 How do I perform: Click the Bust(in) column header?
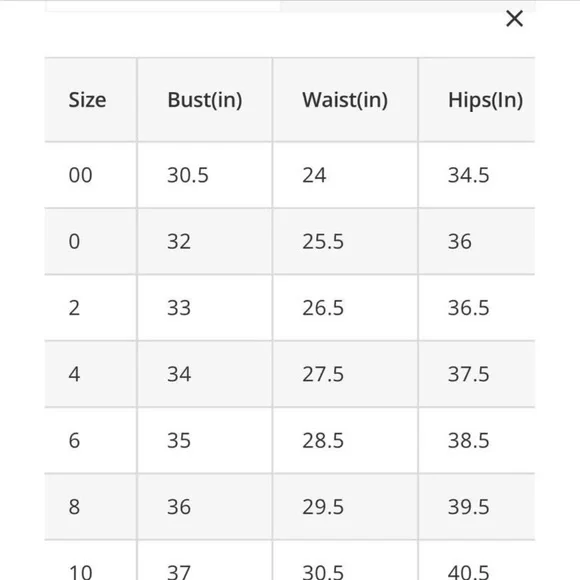click(205, 100)
